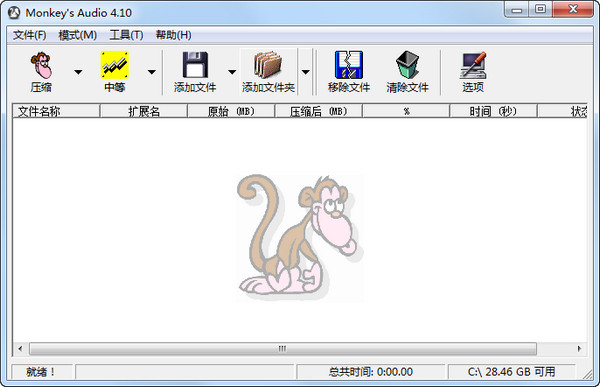
Task: Click the horizontal scrollbar left arrow
Action: [x=20, y=349]
